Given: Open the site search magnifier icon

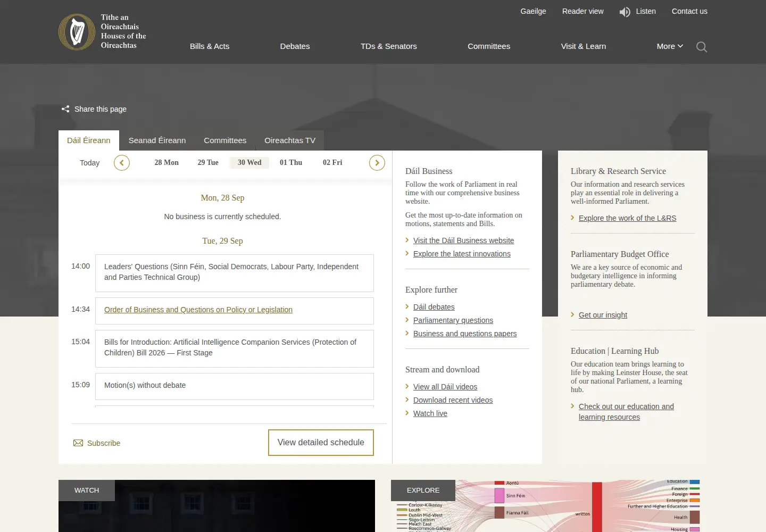Looking at the screenshot, I should point(702,47).
